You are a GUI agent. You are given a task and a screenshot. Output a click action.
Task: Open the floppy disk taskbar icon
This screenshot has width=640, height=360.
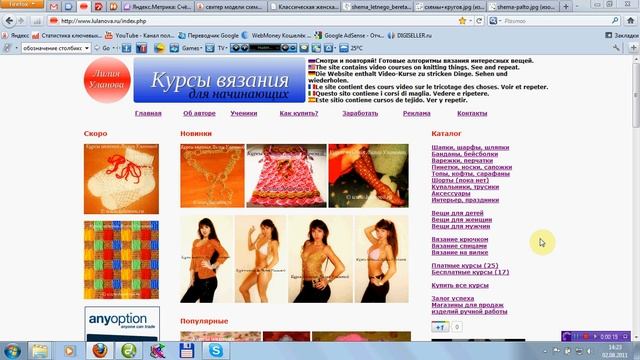(187, 351)
